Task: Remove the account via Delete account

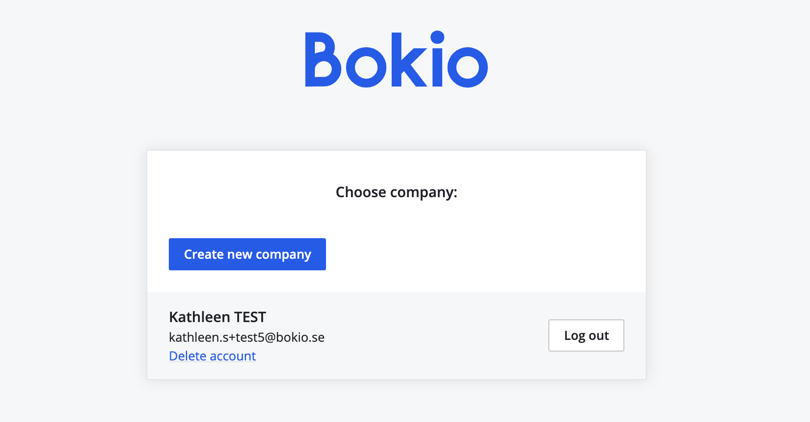Action: 212,356
